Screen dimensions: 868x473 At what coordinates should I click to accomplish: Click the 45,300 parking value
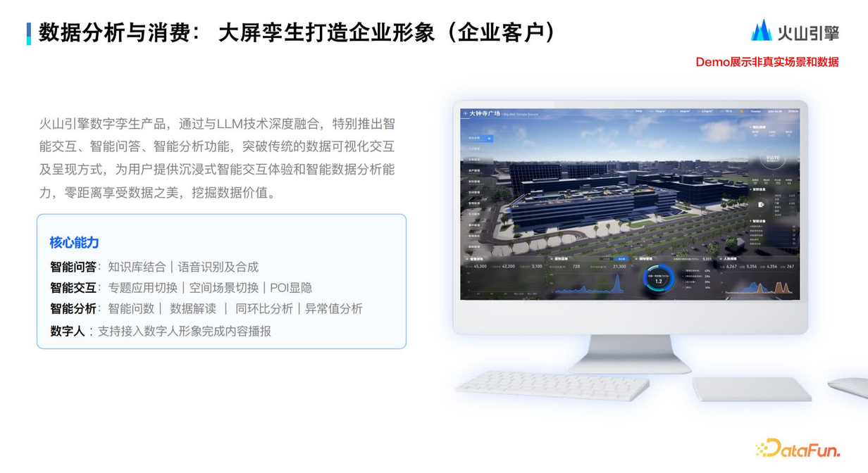coord(480,266)
